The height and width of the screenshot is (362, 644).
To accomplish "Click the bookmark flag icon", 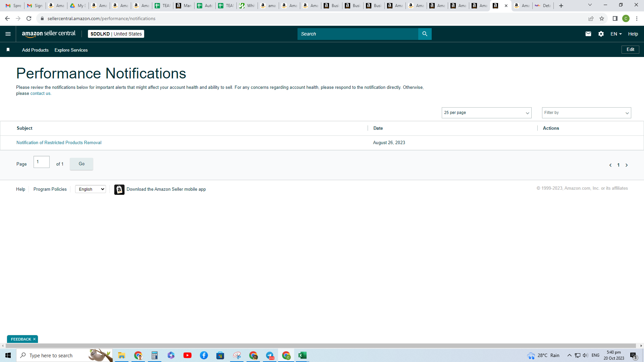I will click(8, 50).
